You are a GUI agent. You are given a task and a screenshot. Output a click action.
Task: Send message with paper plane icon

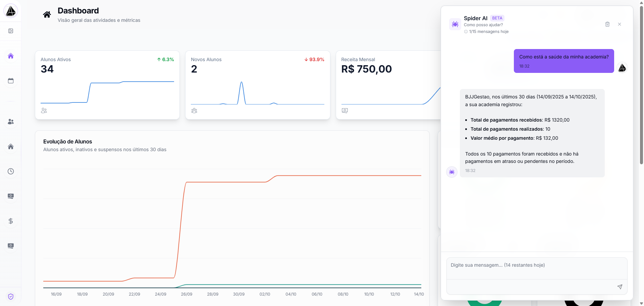[x=620, y=287]
